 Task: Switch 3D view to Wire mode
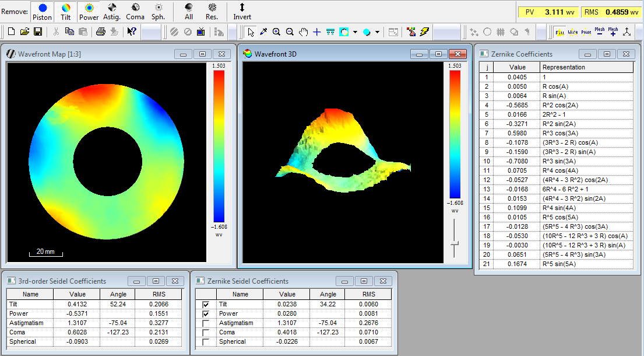click(x=573, y=32)
